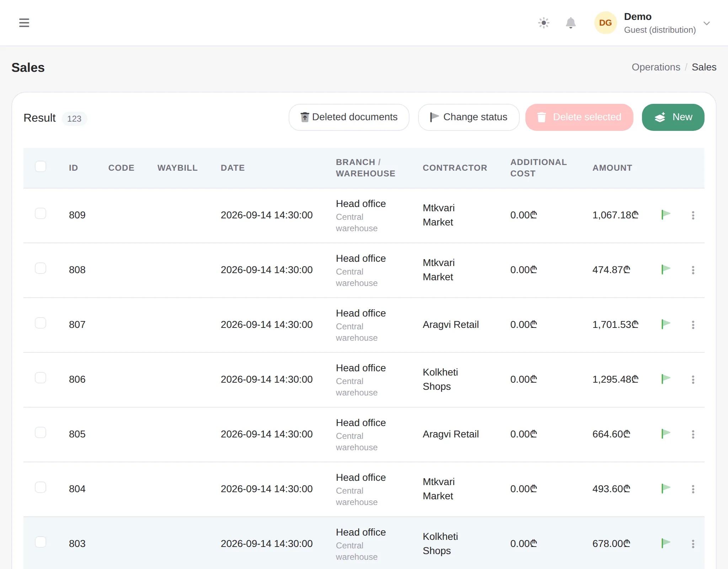Viewport: 728px width, 569px height.
Task: Click the amount 474.87 in row 808
Action: [x=611, y=270]
